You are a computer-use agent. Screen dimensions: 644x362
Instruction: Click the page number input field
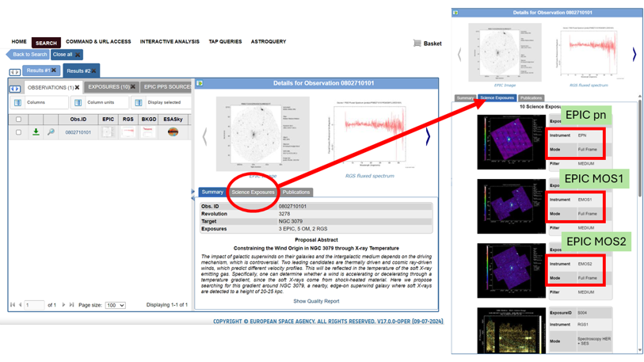[34, 305]
